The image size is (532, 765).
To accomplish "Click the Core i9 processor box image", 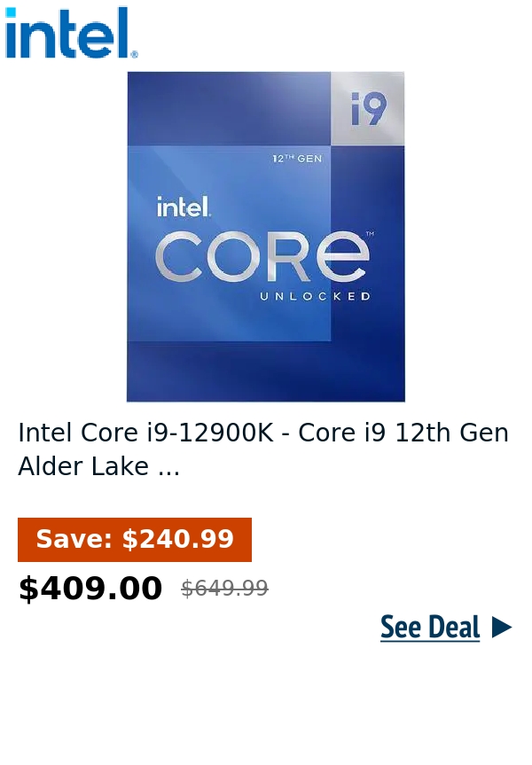I will coord(265,237).
